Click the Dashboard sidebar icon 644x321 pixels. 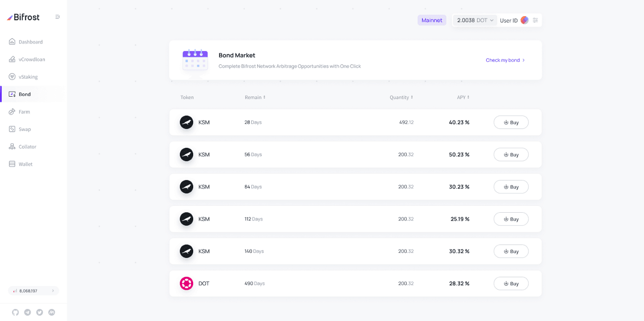point(12,42)
